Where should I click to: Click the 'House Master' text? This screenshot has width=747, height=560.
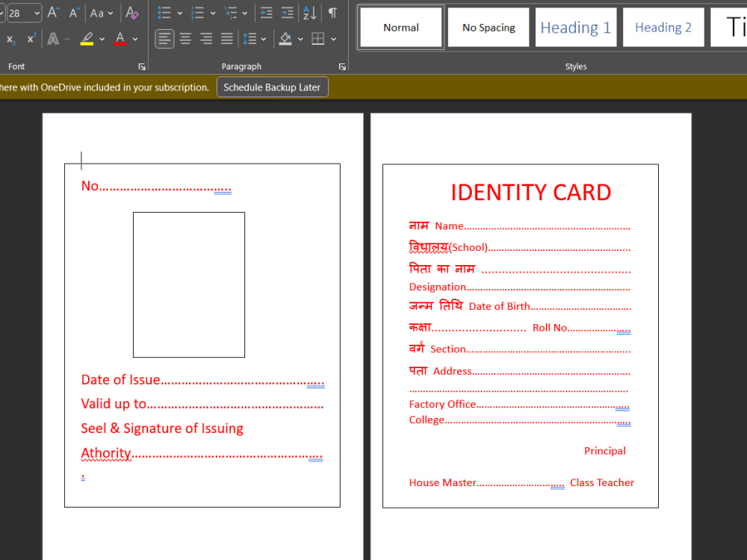pyautogui.click(x=442, y=483)
